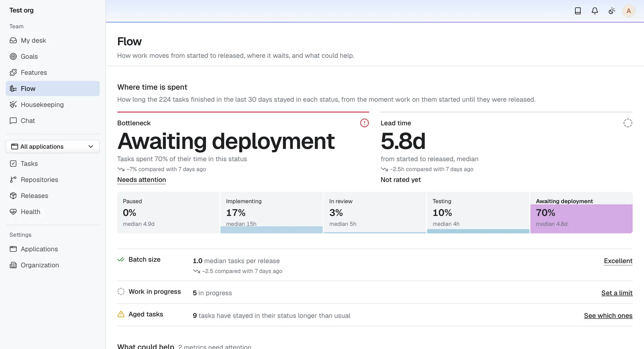Go to the Flow page in sidebar
644x349 pixels.
(53, 88)
